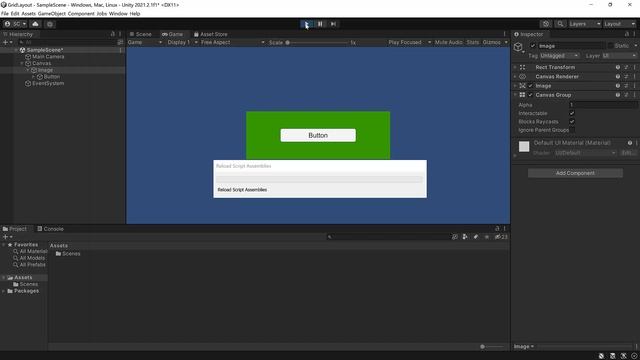
Task: Expand the Button node in Hierarchy
Action: pyautogui.click(x=33, y=77)
